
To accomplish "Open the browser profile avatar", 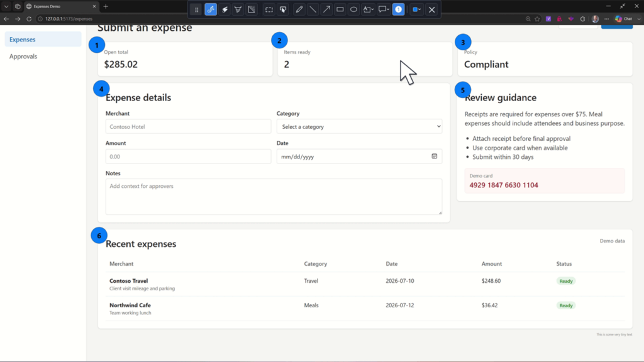I will (x=595, y=19).
